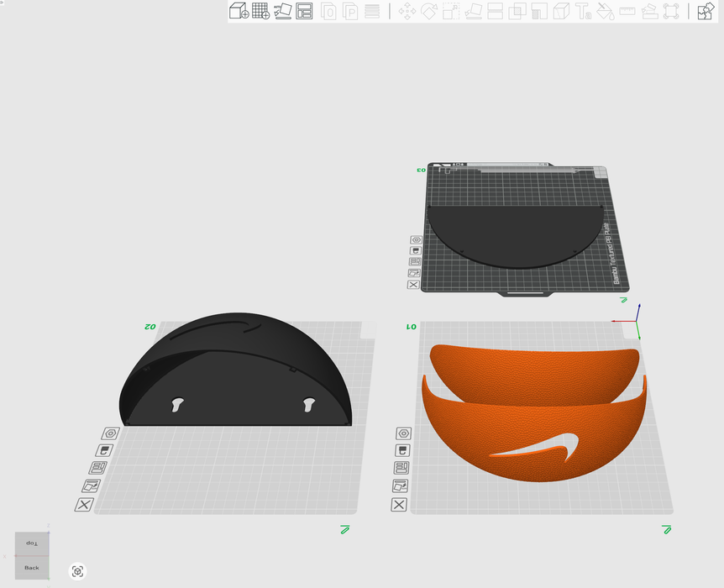Open the Measure ruler tool
The image size is (724, 588).
(x=627, y=11)
